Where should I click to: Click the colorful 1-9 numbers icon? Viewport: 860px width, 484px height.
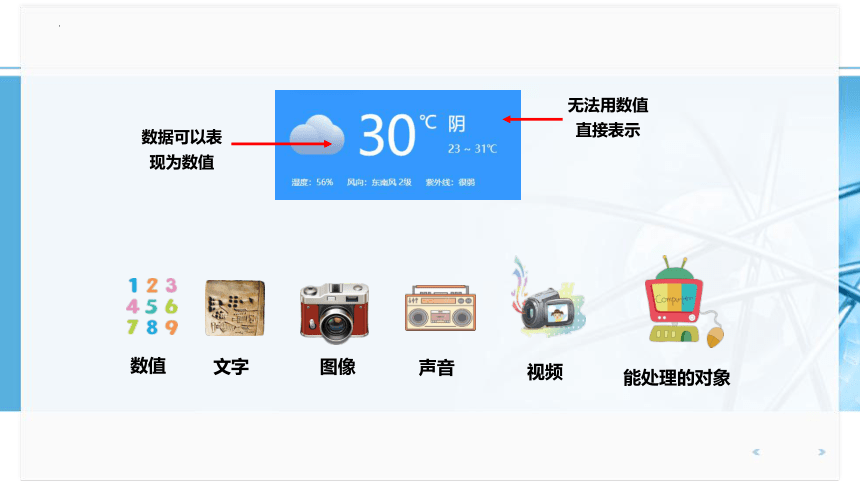152,306
